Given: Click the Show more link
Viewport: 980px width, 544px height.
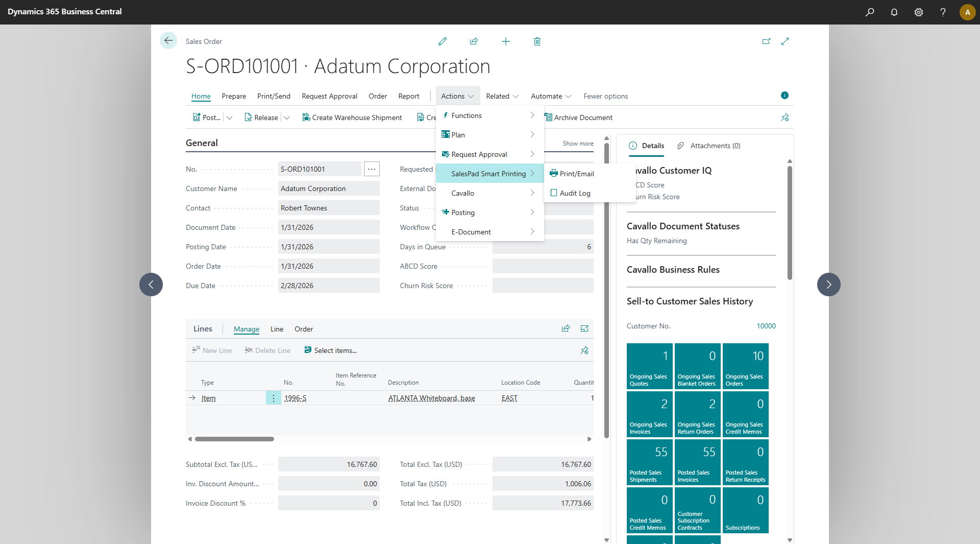Looking at the screenshot, I should click(x=578, y=144).
